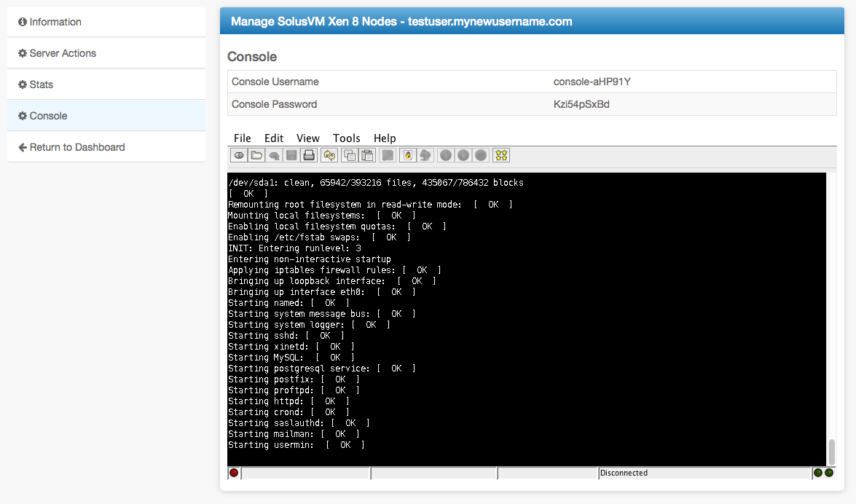Click the four yellow stars toolbar icon

tap(501, 155)
